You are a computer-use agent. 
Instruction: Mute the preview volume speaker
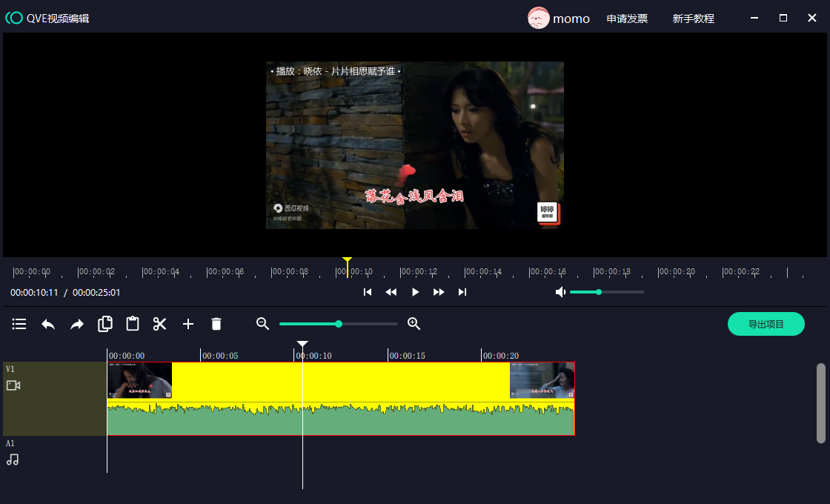[561, 292]
